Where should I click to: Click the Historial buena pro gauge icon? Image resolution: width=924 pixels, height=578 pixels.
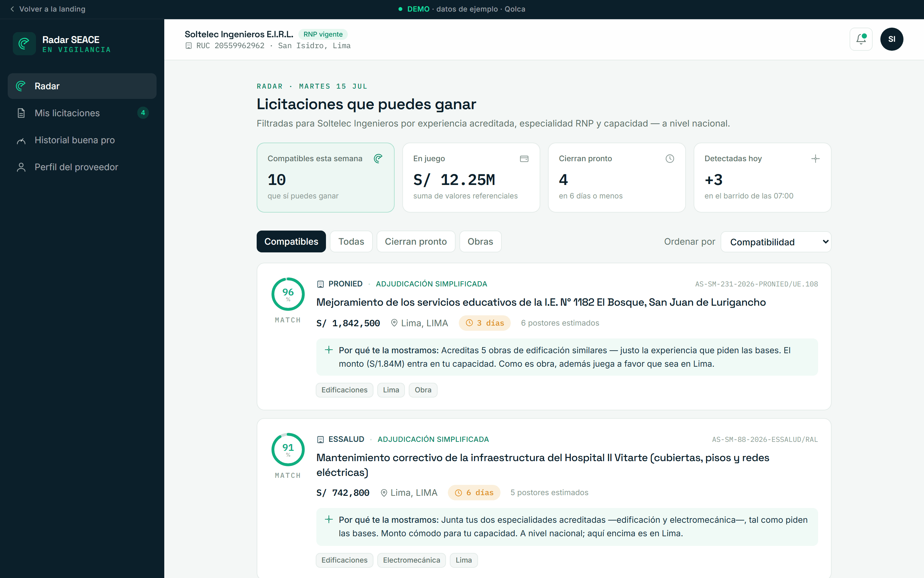[x=21, y=140]
